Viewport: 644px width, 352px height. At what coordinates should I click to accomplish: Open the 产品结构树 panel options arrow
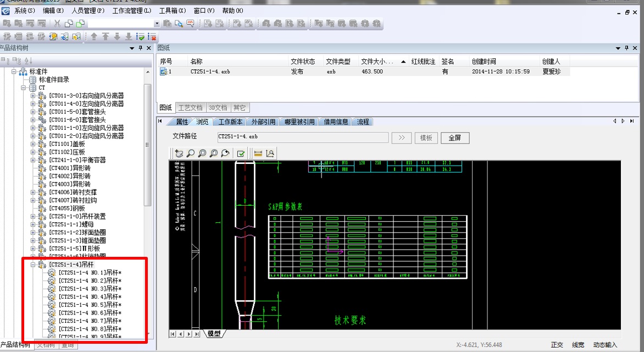pyautogui.click(x=132, y=48)
